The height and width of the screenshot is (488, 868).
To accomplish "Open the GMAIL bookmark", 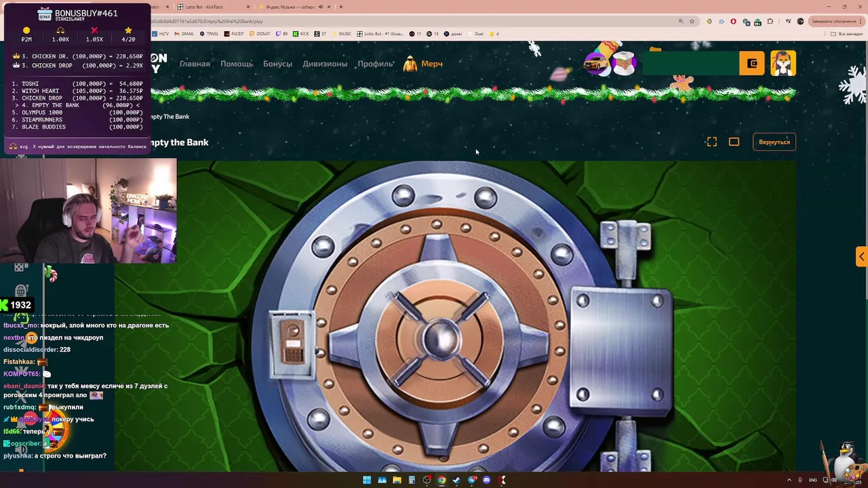I will pyautogui.click(x=184, y=34).
